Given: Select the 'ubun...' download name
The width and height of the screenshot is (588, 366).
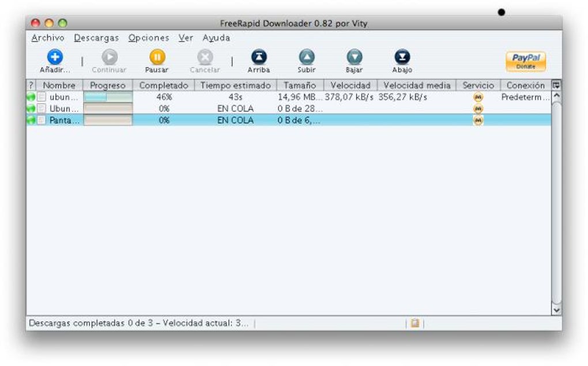Looking at the screenshot, I should pos(64,97).
